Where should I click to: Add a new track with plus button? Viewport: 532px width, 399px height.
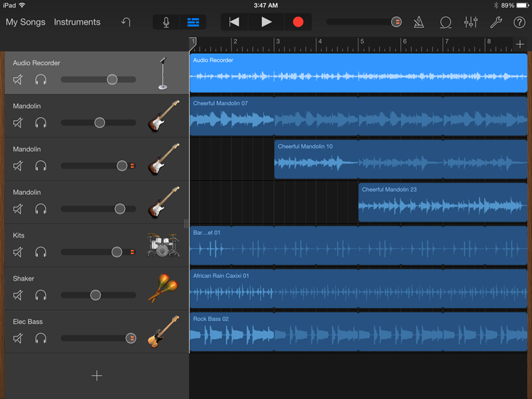[x=96, y=376]
